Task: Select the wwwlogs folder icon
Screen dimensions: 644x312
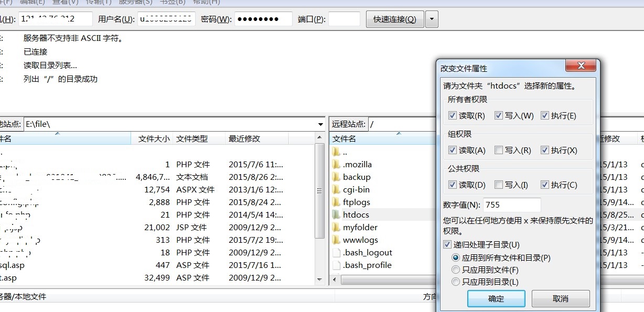Action: tap(336, 240)
